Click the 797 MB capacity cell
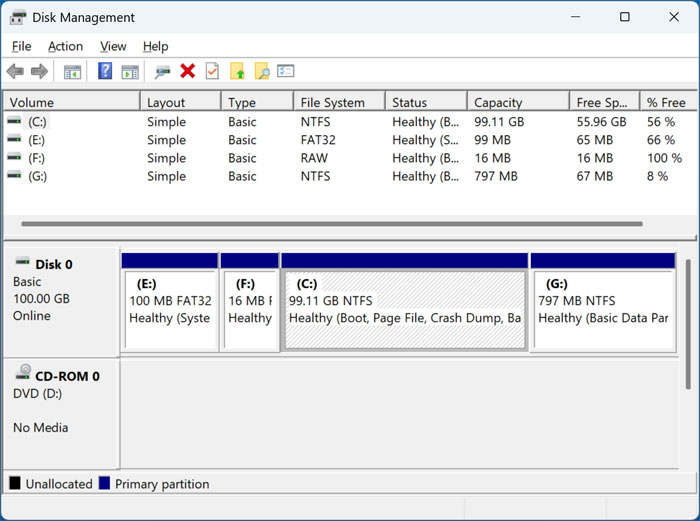The height and width of the screenshot is (521, 700). point(496,176)
